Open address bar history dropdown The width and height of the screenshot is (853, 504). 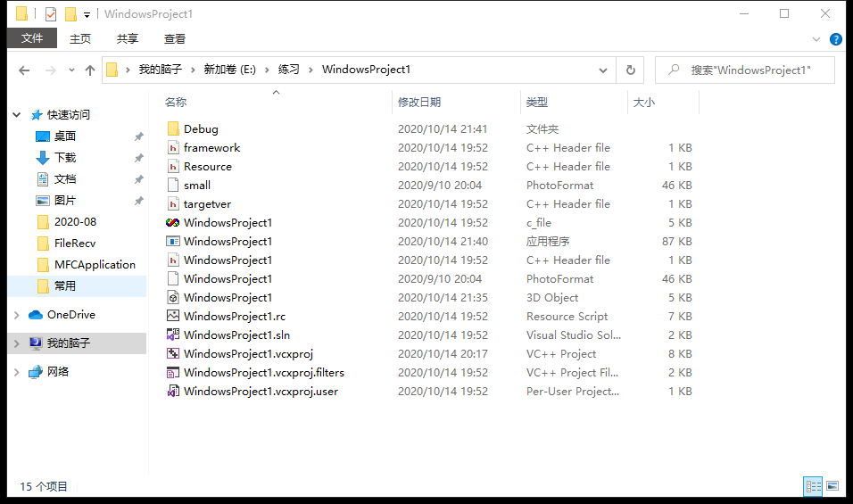pos(603,70)
